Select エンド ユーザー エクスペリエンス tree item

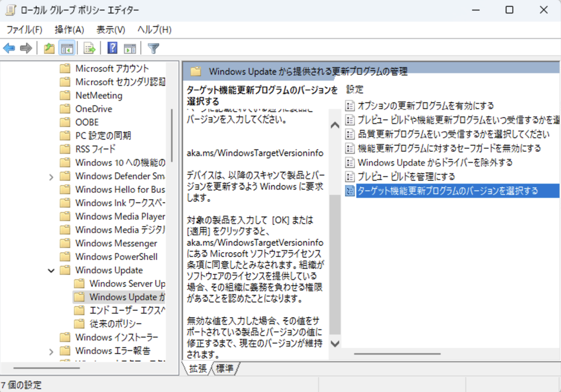click(x=128, y=310)
